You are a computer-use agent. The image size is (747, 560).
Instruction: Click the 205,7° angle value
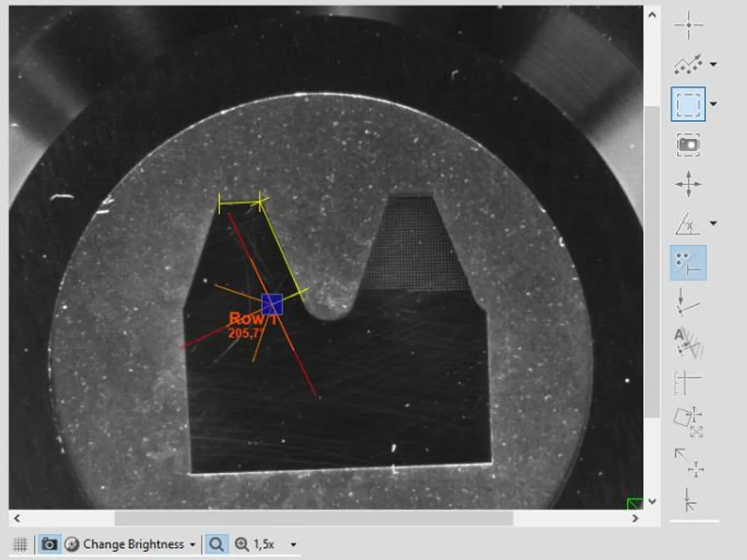(x=246, y=332)
